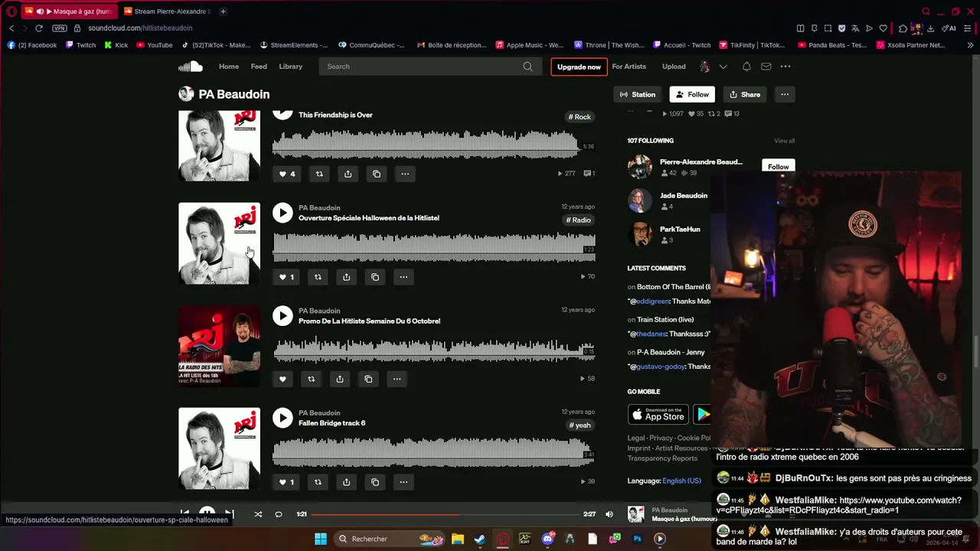The height and width of the screenshot is (551, 980).
Task: Start a Station for PA Beaudoin
Action: click(638, 94)
